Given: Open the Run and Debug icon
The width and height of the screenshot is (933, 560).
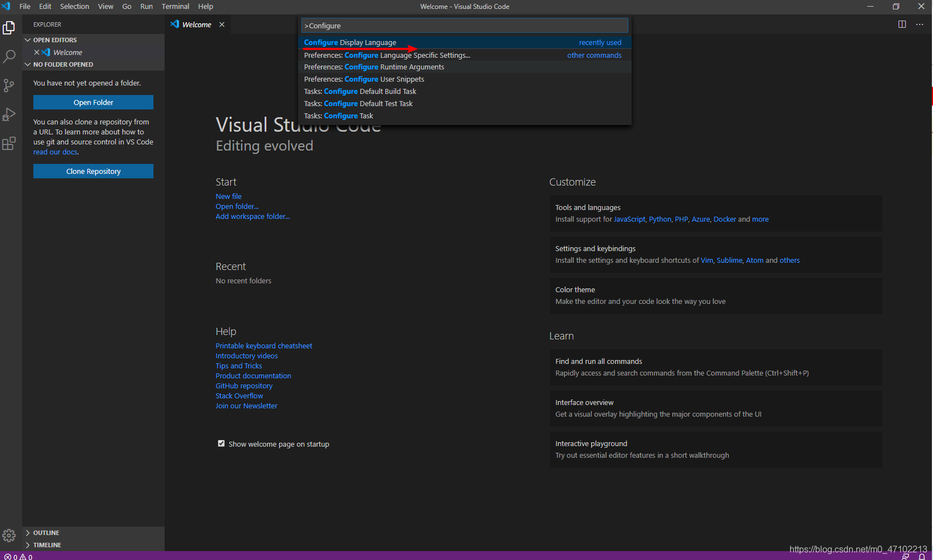Looking at the screenshot, I should click(x=9, y=114).
